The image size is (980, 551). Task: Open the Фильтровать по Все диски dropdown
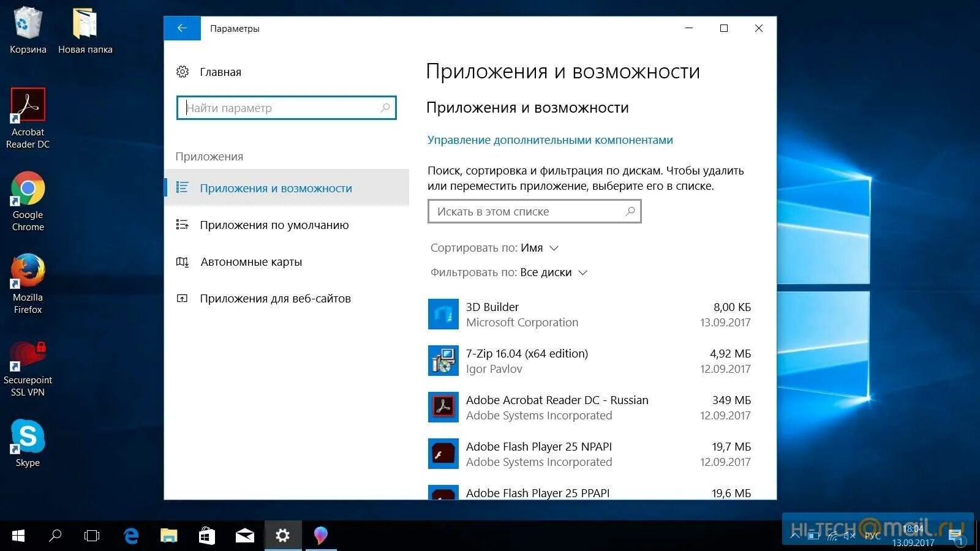pyautogui.click(x=582, y=272)
